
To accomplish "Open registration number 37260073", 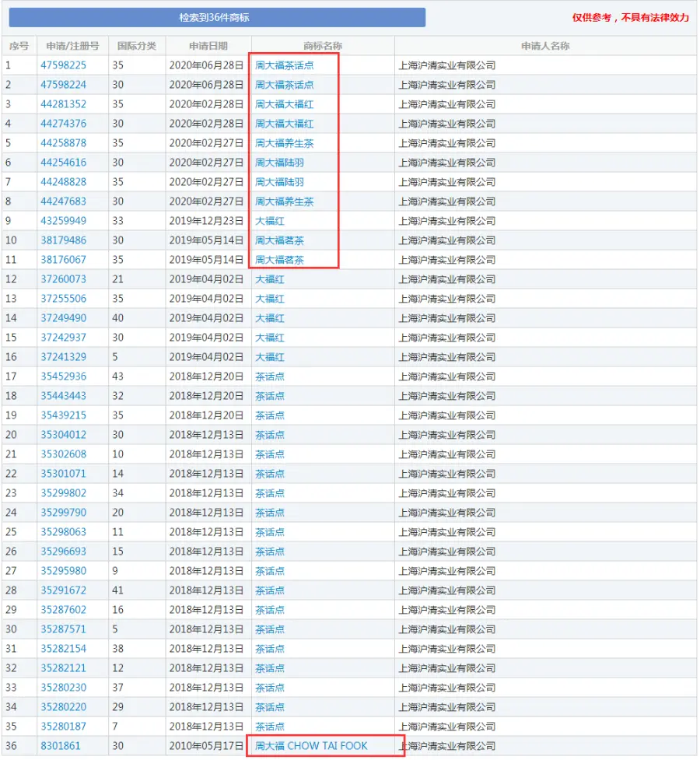I will point(64,279).
